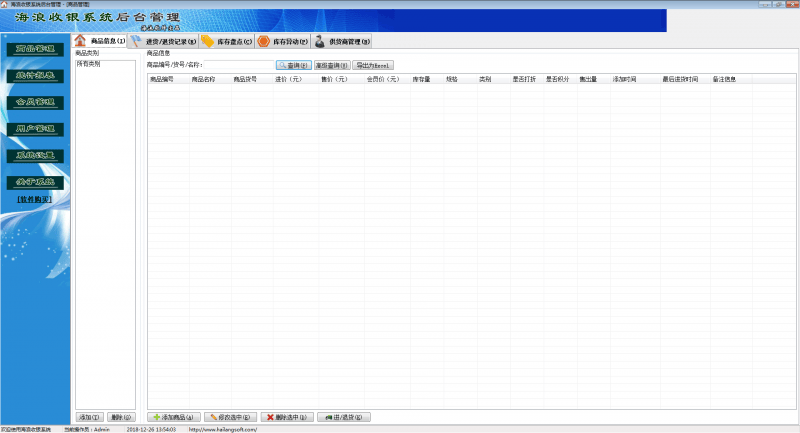
Task: Click the 查询 search button with magnifier
Action: [292, 65]
